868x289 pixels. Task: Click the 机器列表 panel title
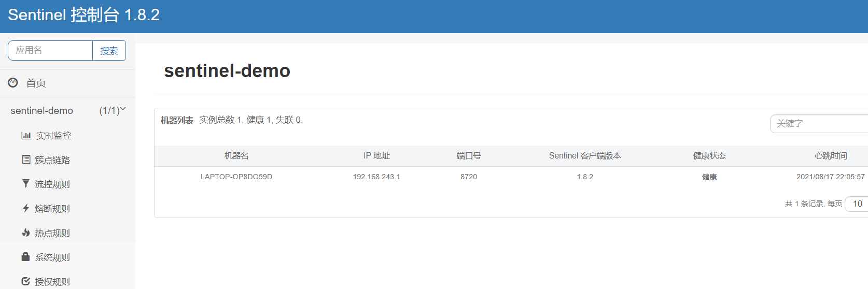(x=177, y=120)
